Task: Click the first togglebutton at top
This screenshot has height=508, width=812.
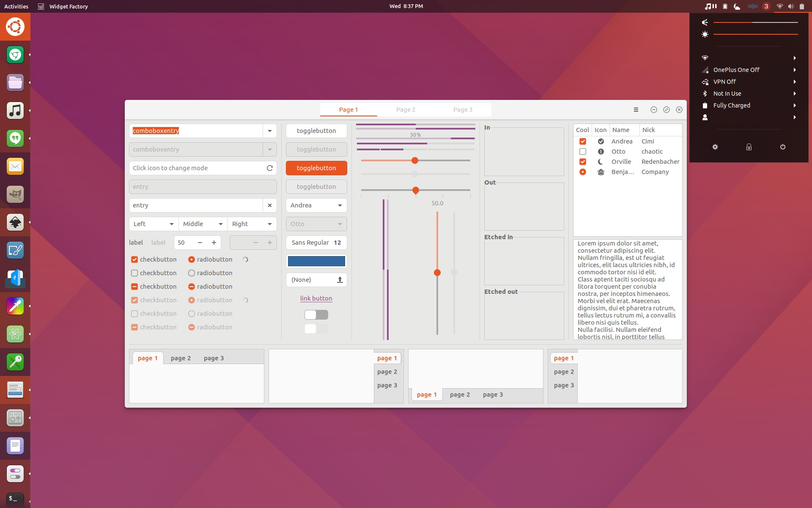Action: [316, 131]
